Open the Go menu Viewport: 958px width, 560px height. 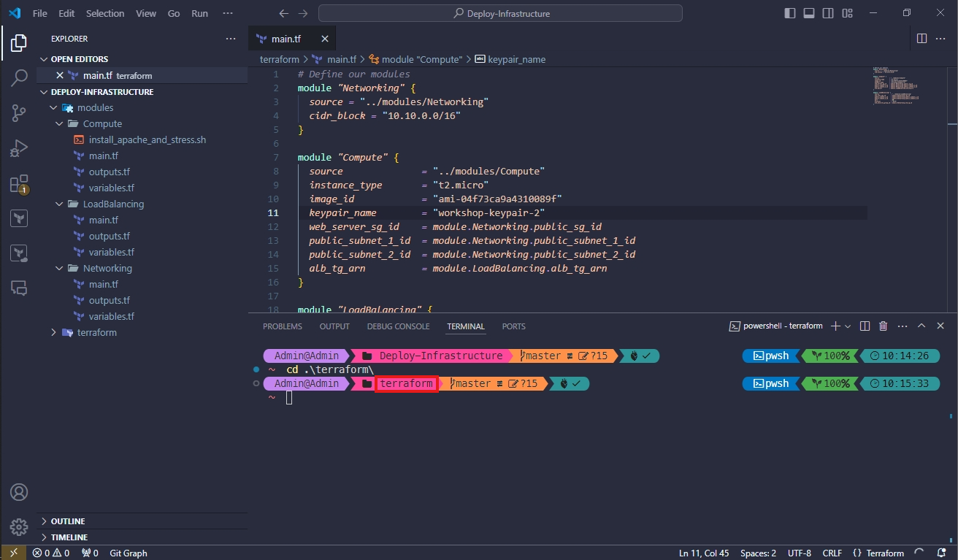[x=174, y=13]
